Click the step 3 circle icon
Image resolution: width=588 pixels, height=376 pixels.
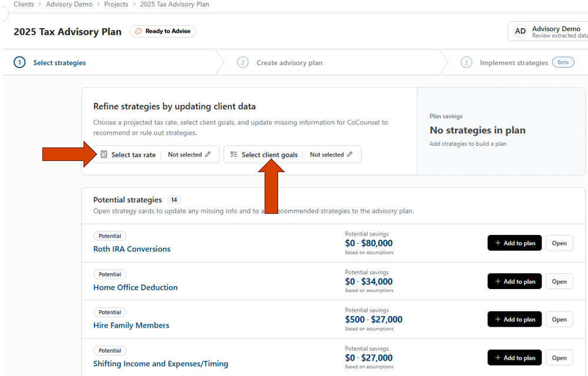pyautogui.click(x=466, y=62)
